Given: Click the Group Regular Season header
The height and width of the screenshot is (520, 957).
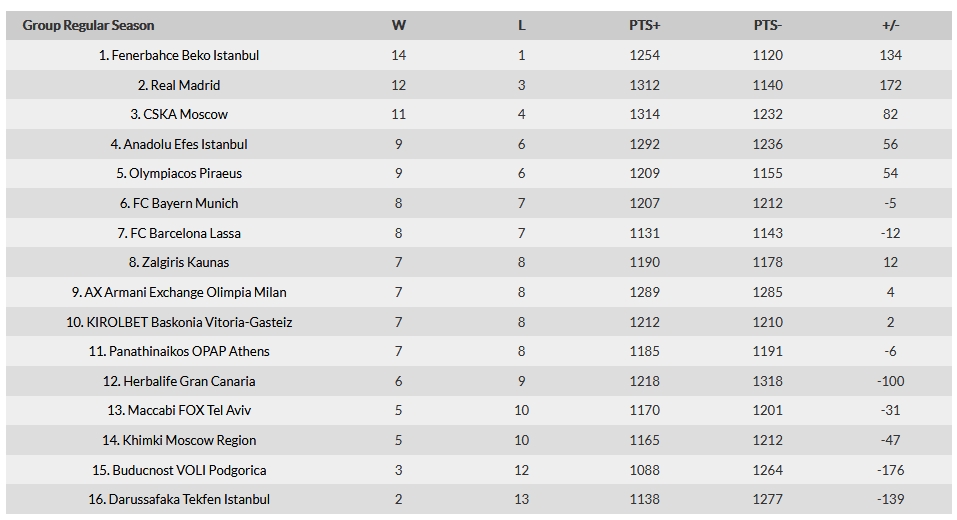Looking at the screenshot, I should 88,25.
